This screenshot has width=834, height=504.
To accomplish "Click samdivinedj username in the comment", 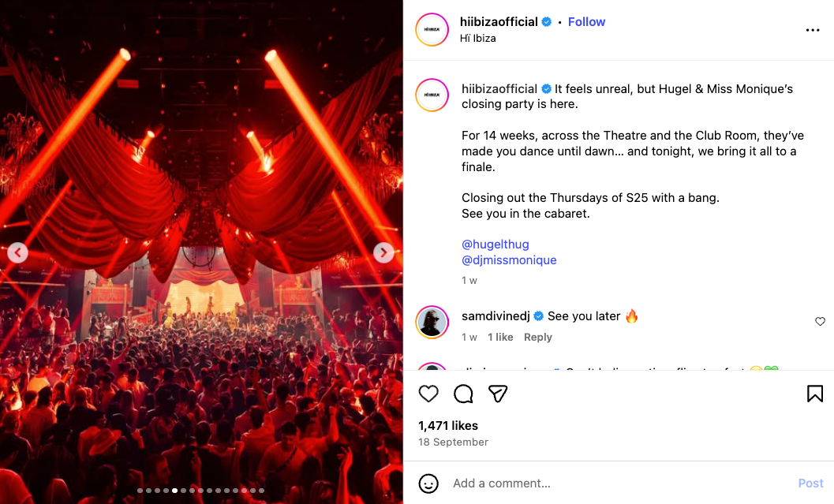I will (x=496, y=316).
